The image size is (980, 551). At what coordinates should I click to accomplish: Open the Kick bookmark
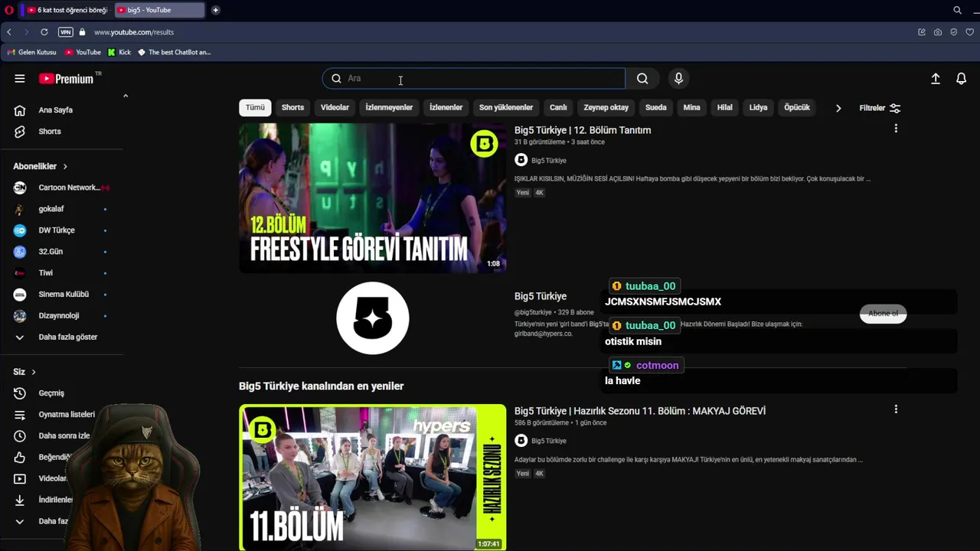[x=119, y=52]
